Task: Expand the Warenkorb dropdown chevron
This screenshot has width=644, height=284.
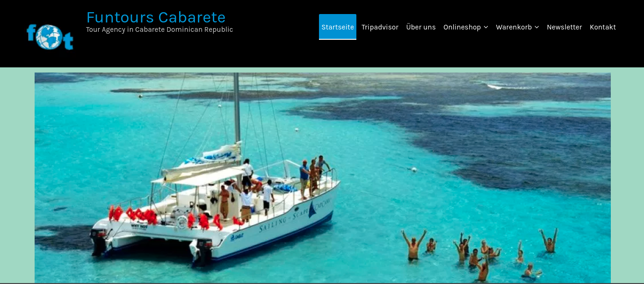Action: tap(537, 27)
